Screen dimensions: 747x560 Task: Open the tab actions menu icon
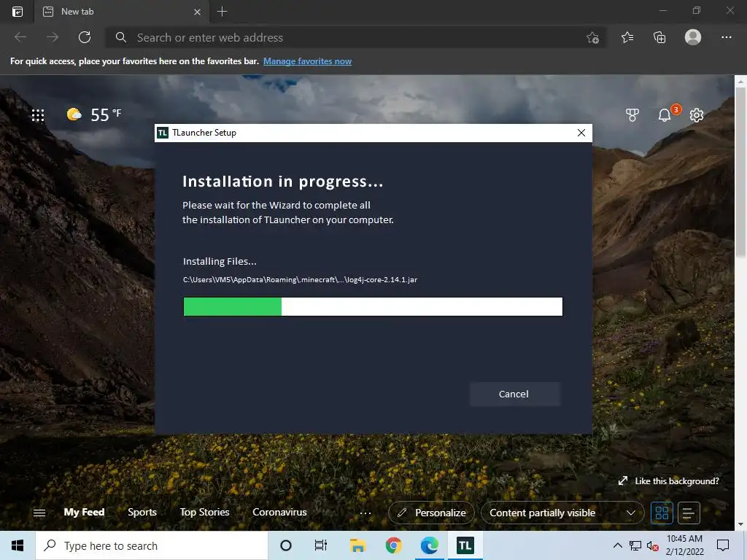click(18, 12)
